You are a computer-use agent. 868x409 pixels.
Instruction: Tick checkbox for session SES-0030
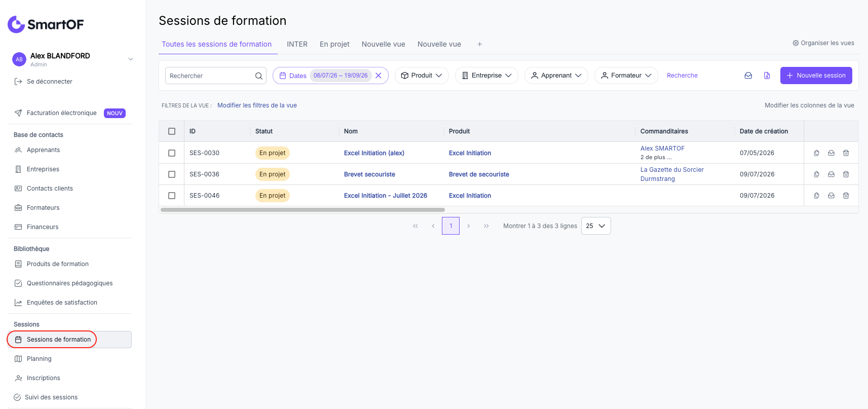point(172,153)
